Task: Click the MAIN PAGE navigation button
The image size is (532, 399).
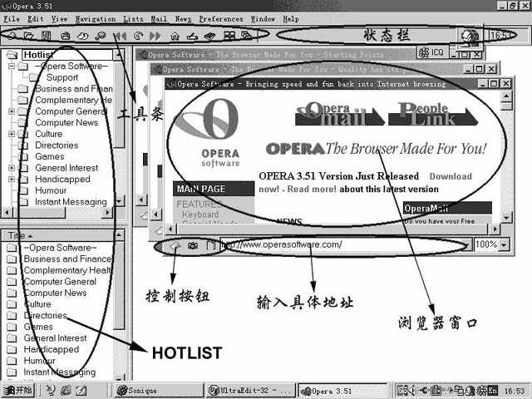Action: [x=214, y=189]
